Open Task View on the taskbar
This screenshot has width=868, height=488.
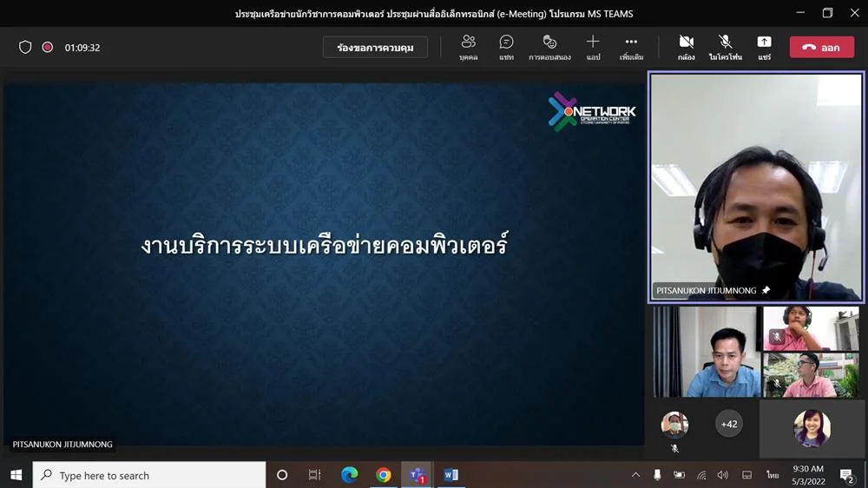[314, 475]
